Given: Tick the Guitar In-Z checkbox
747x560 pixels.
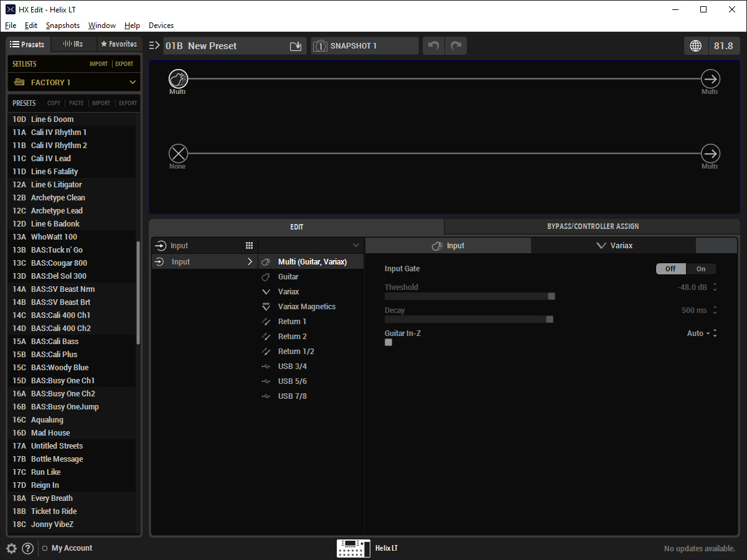Looking at the screenshot, I should pos(388,342).
